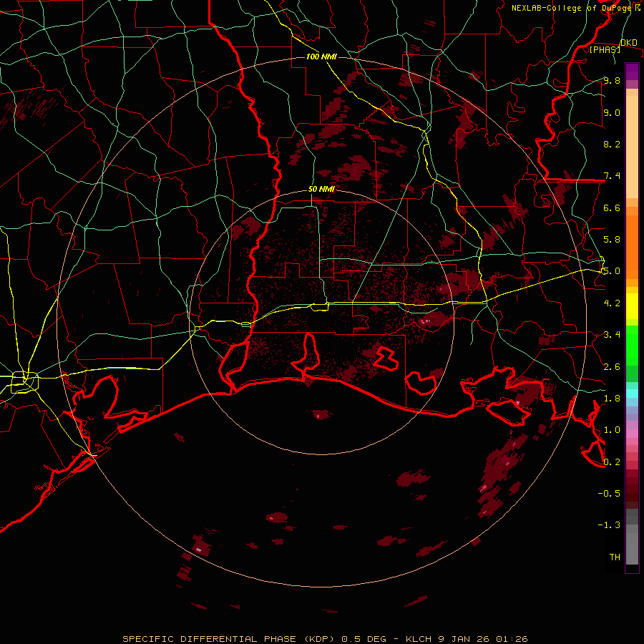
Task: Click the 9.0 value on color scale
Action: tap(612, 112)
